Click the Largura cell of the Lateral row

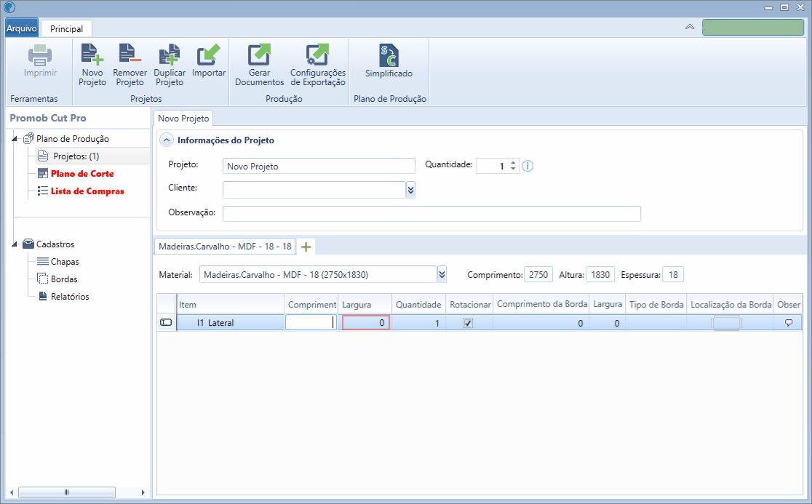(x=365, y=323)
